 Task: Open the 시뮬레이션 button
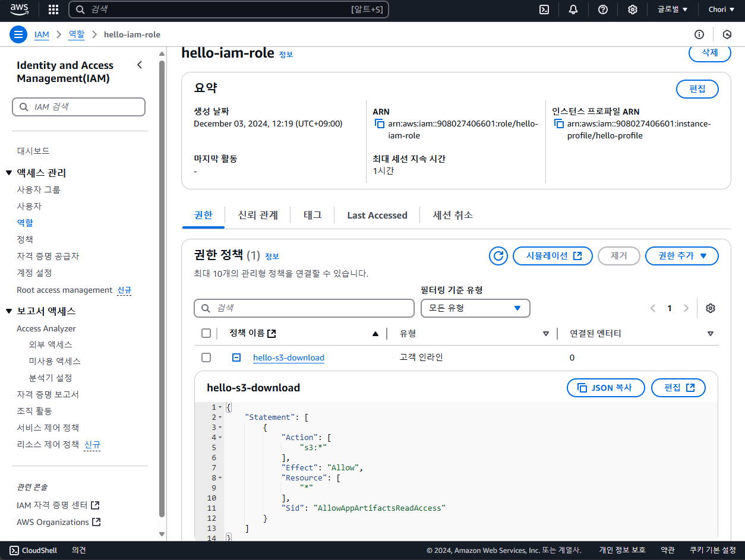click(x=553, y=256)
